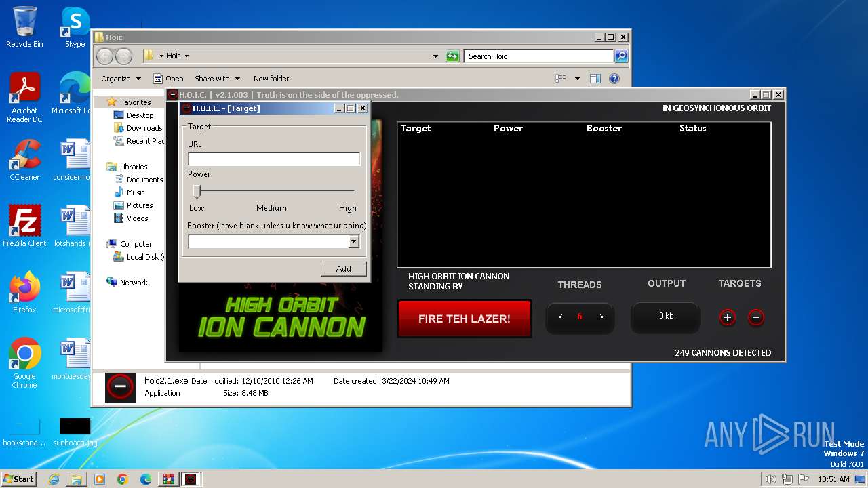Viewport: 868px width, 488px height.
Task: Click New folder in explorer toolbar
Action: 271,79
